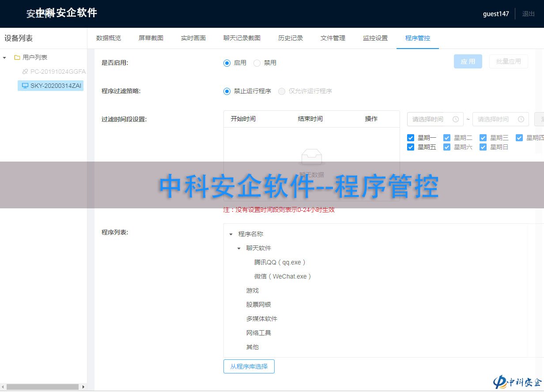Click the 应用 button
Screen dimensions: 544x392
point(468,61)
